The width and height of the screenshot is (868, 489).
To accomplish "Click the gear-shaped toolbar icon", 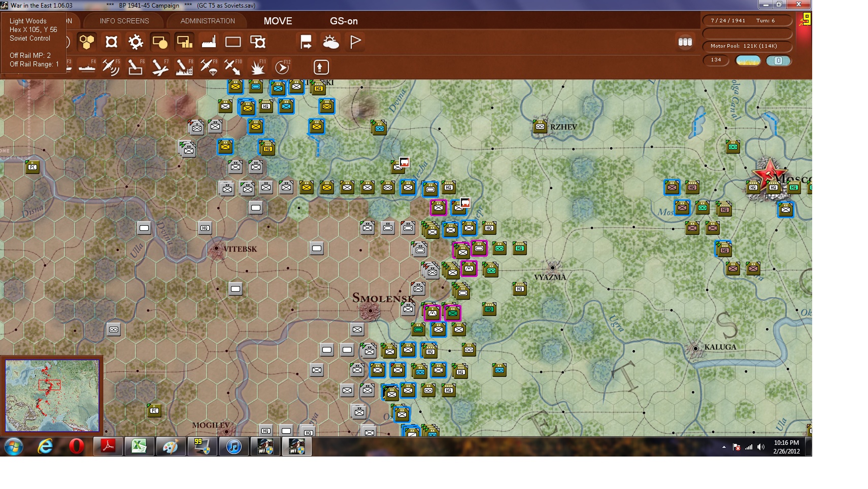I will click(x=136, y=42).
